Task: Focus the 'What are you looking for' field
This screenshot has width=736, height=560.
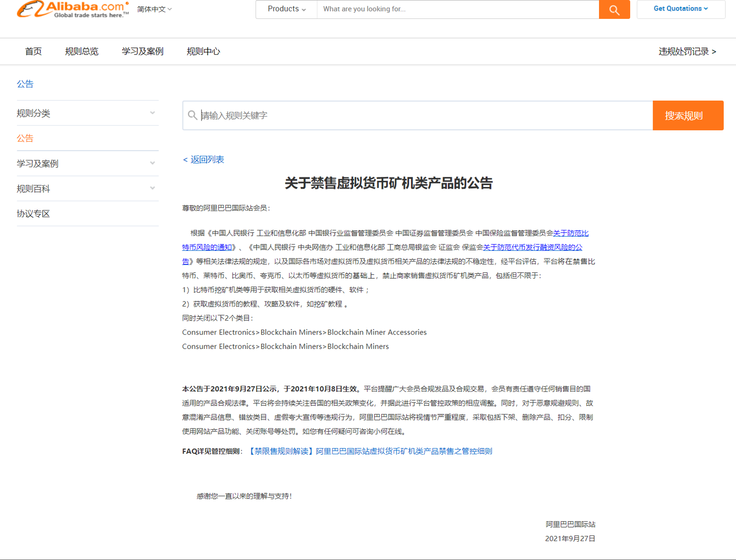Action: (457, 9)
